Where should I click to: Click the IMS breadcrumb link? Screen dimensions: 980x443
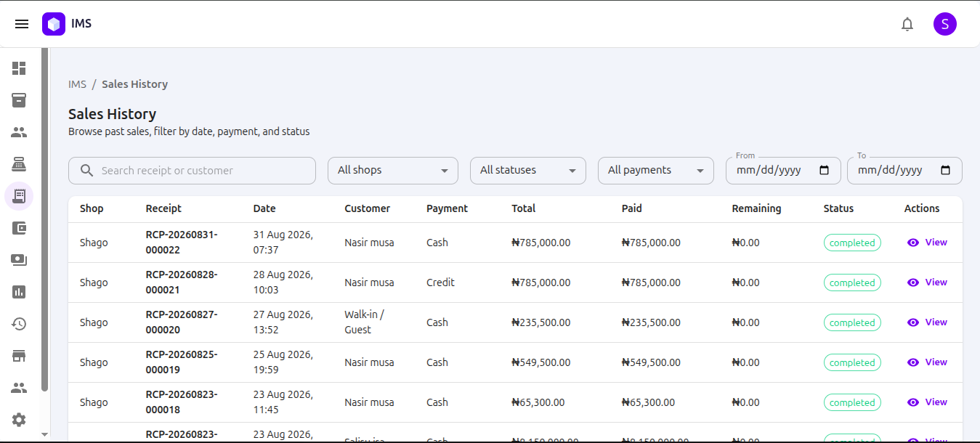[x=77, y=84]
